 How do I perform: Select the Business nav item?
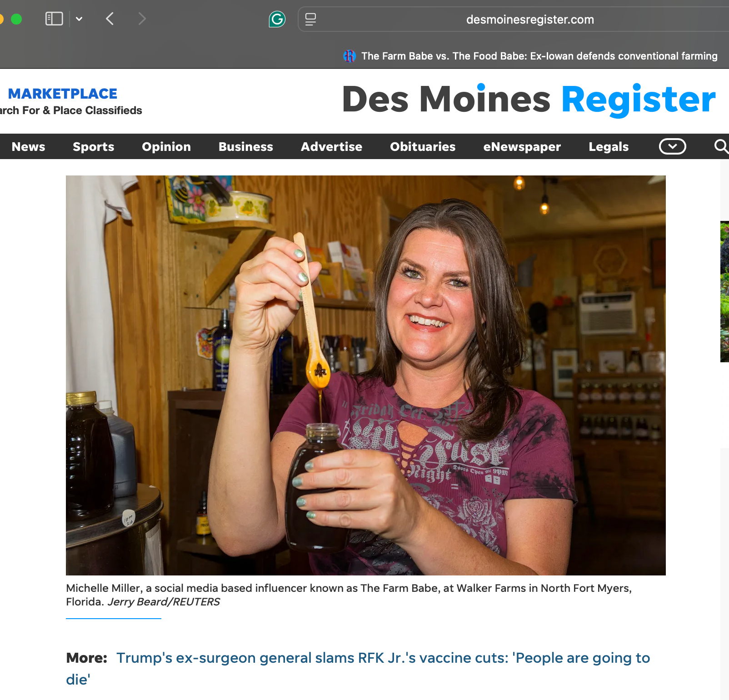(x=246, y=146)
